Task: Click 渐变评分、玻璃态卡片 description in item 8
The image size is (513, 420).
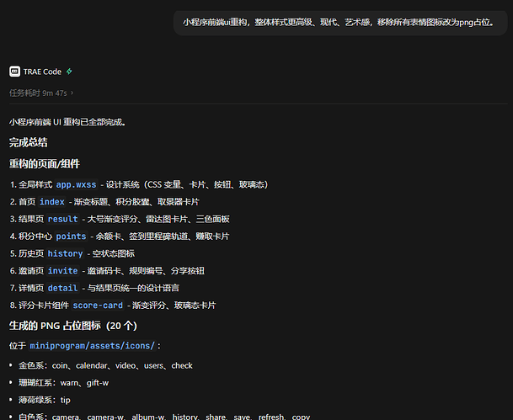Action: [174, 306]
